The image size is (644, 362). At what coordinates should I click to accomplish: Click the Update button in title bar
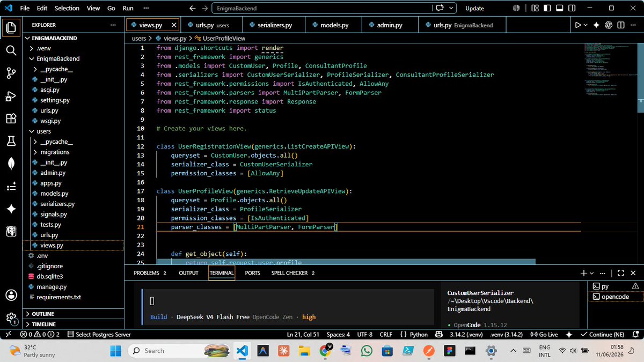tap(474, 8)
